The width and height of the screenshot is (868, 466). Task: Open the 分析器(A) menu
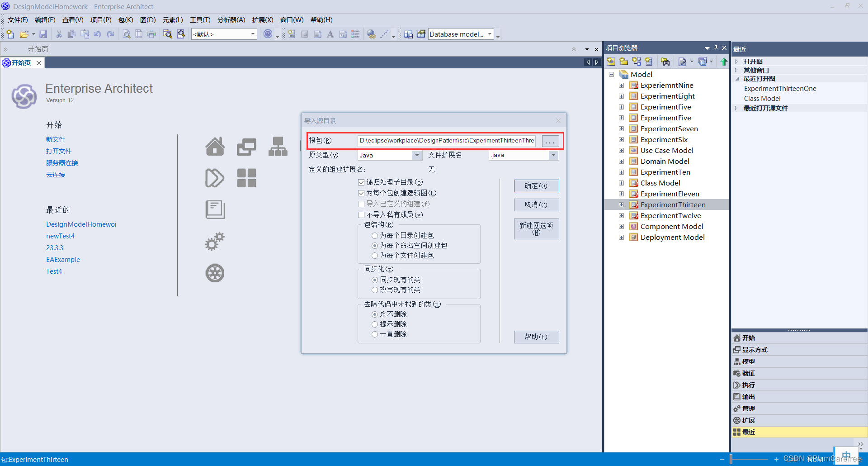[231, 20]
